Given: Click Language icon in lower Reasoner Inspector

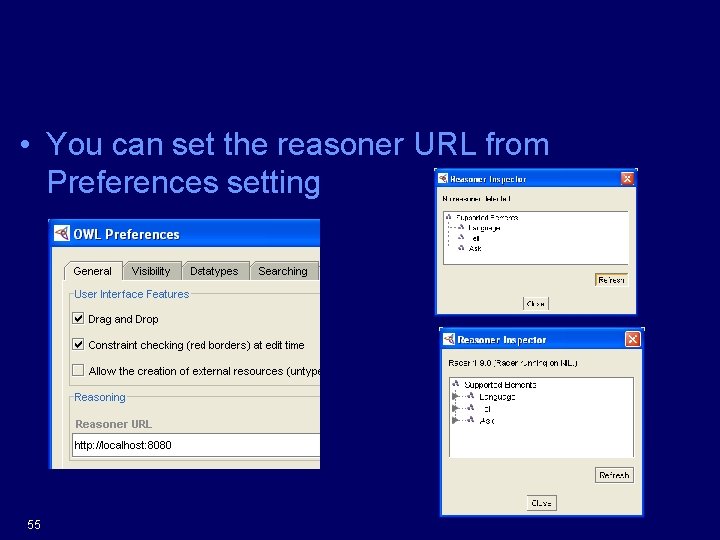Looking at the screenshot, I should tap(471, 396).
